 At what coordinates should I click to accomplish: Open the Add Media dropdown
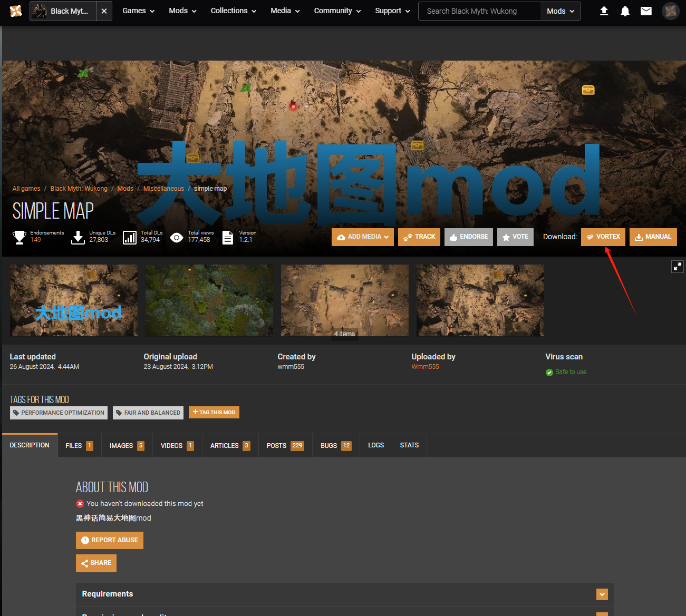click(x=363, y=237)
